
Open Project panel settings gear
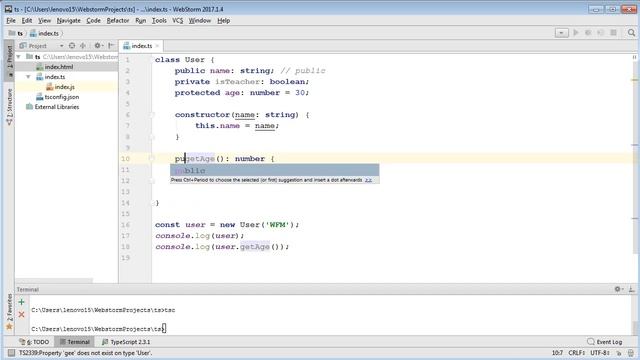coord(98,46)
